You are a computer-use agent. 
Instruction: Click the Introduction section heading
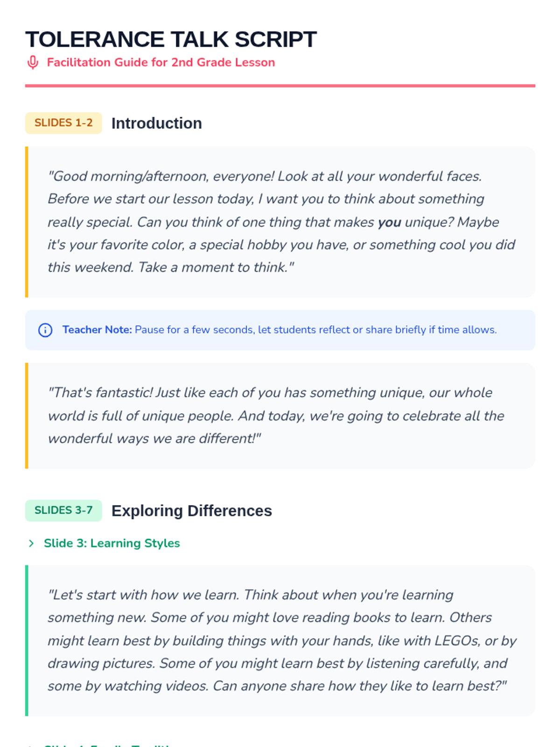coord(156,123)
